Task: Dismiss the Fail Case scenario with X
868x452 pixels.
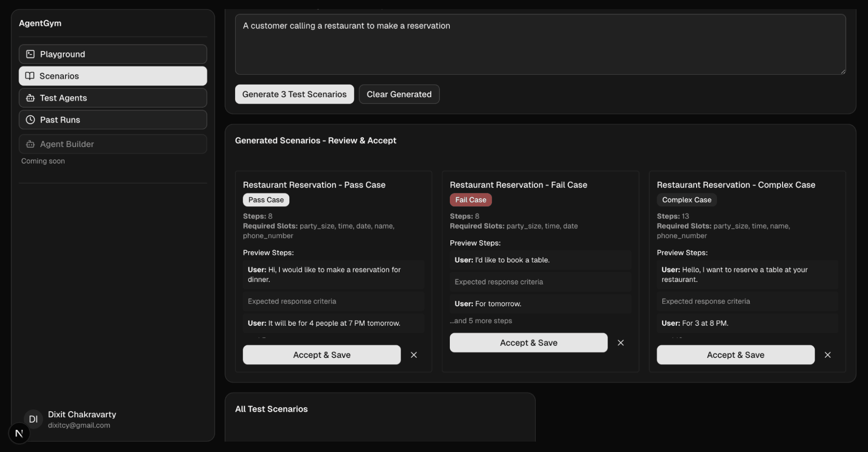Action: [x=621, y=343]
